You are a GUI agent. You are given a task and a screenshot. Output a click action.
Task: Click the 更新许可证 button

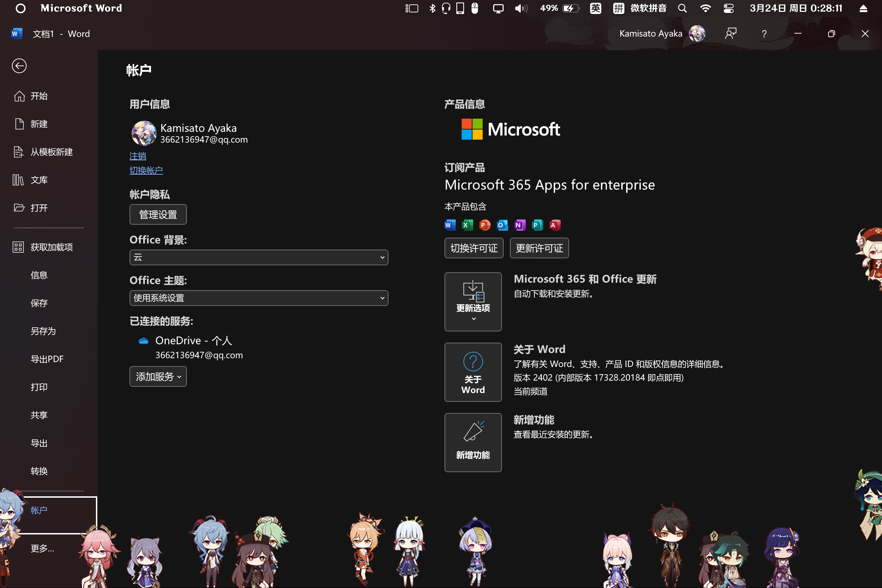tap(539, 248)
